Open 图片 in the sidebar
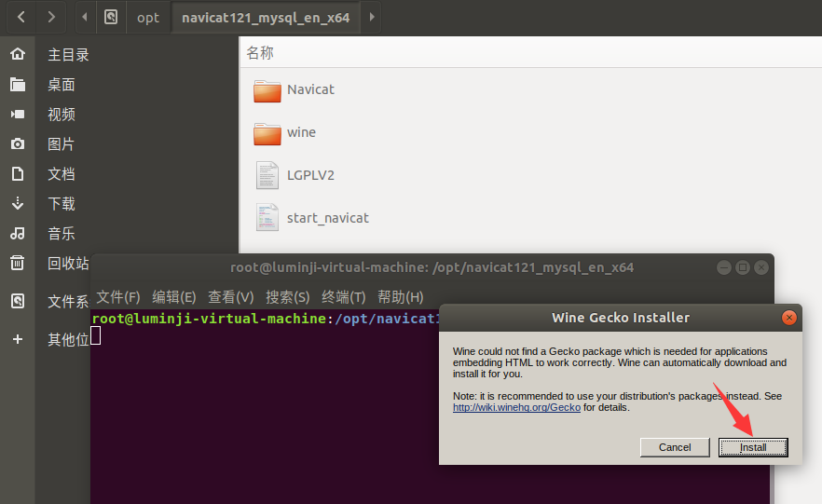The height and width of the screenshot is (504, 822). click(x=62, y=144)
